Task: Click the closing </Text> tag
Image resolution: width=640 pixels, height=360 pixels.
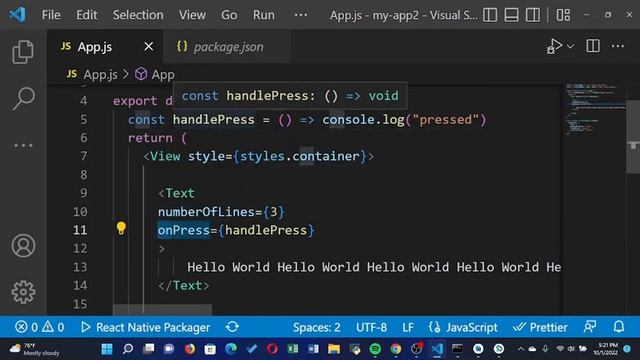Action: click(x=184, y=285)
